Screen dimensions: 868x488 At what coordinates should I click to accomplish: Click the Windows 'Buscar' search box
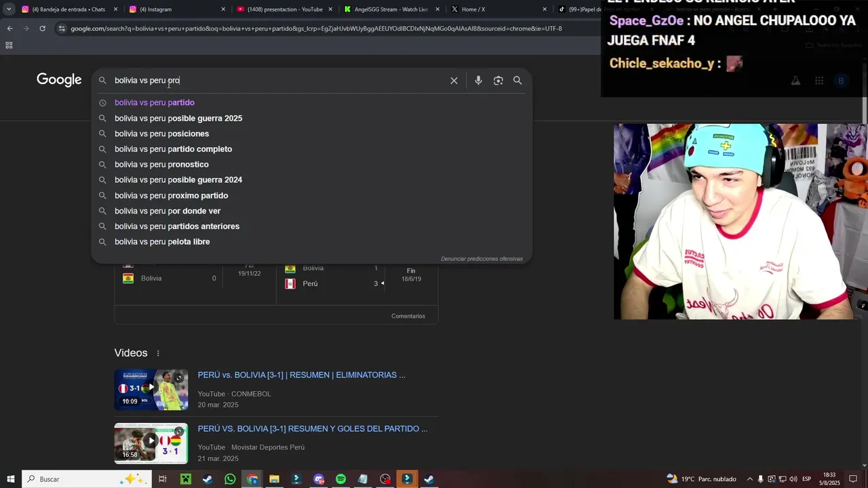(x=87, y=479)
